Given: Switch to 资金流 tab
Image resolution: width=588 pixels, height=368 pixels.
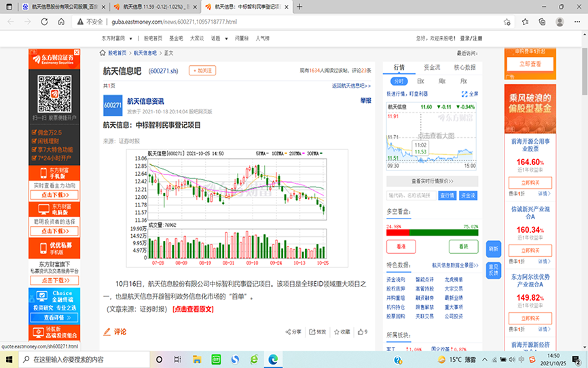Looking at the screenshot, I should pyautogui.click(x=432, y=67).
